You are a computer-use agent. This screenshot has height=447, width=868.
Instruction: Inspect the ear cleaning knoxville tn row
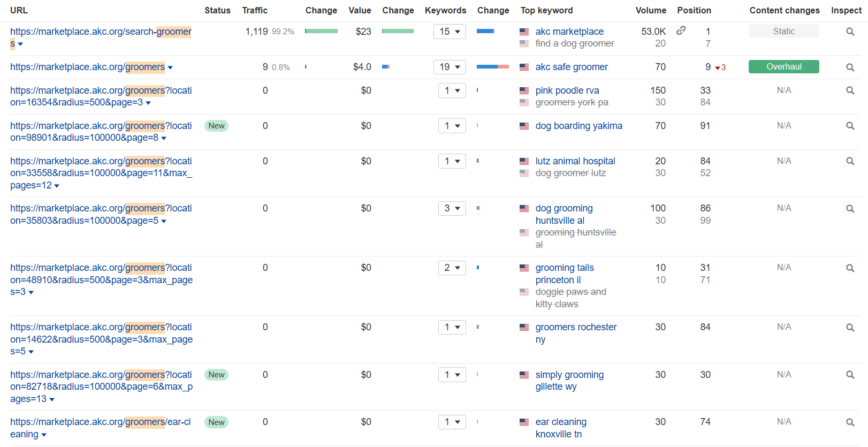click(x=850, y=422)
